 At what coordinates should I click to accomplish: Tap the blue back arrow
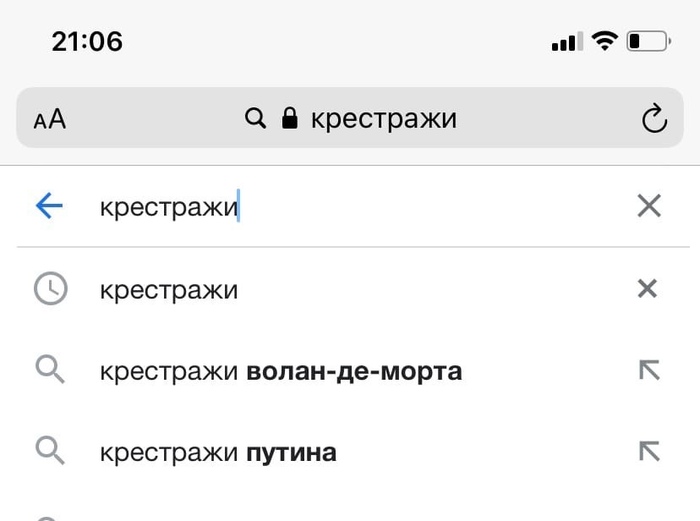[x=48, y=207]
